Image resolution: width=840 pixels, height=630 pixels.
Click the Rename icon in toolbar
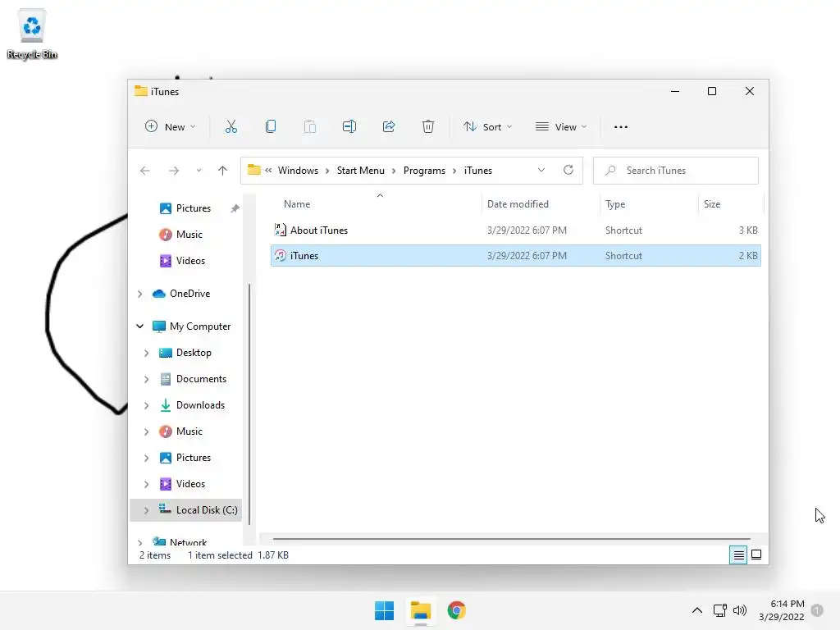point(349,127)
